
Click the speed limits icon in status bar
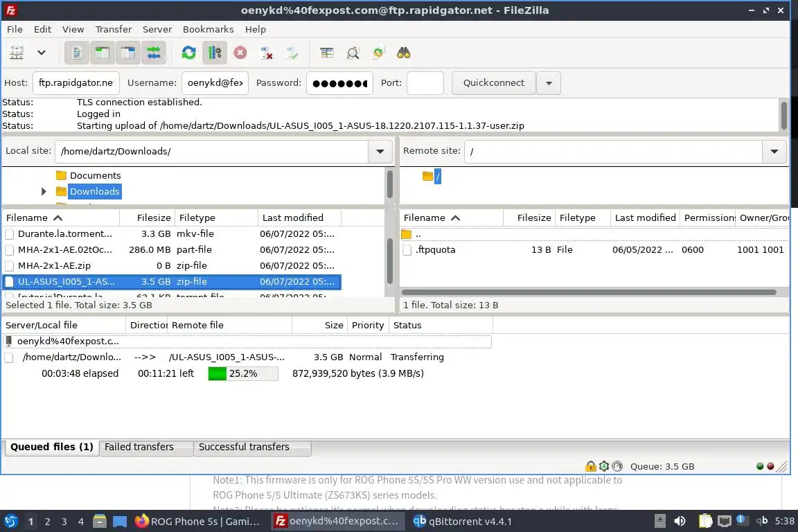[x=617, y=466]
